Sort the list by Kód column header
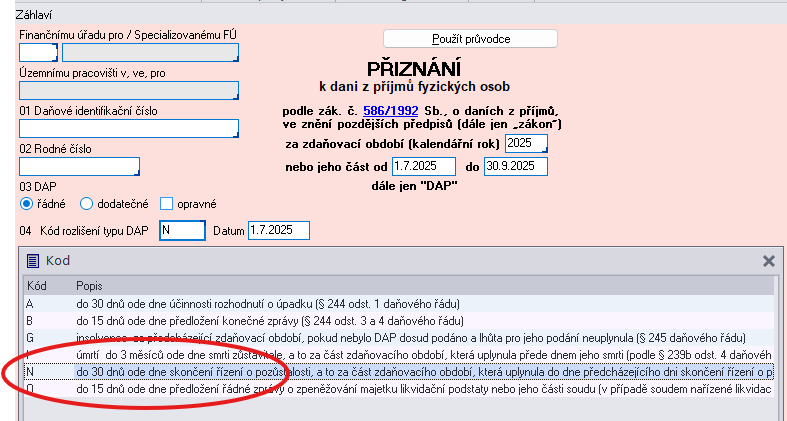This screenshot has height=421, width=787. pos(36,286)
